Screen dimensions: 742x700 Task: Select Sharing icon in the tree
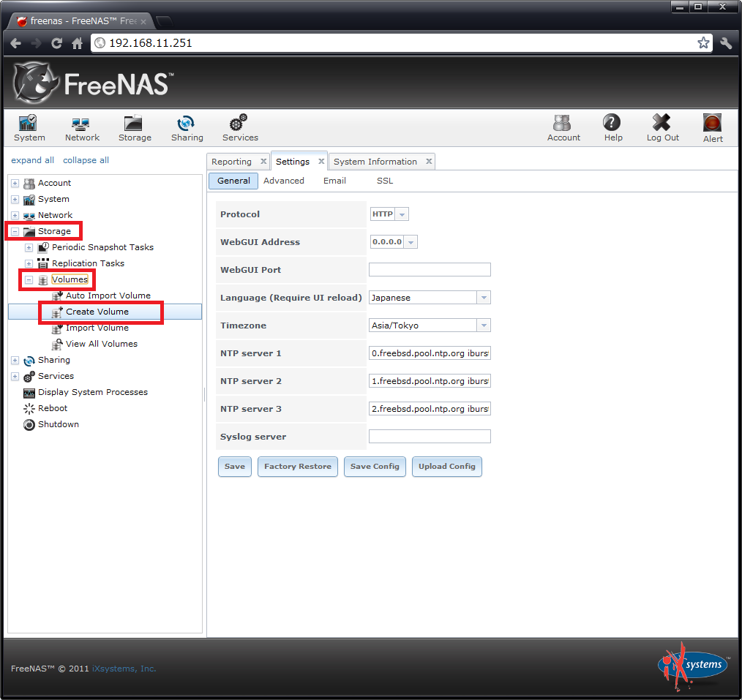(x=29, y=361)
